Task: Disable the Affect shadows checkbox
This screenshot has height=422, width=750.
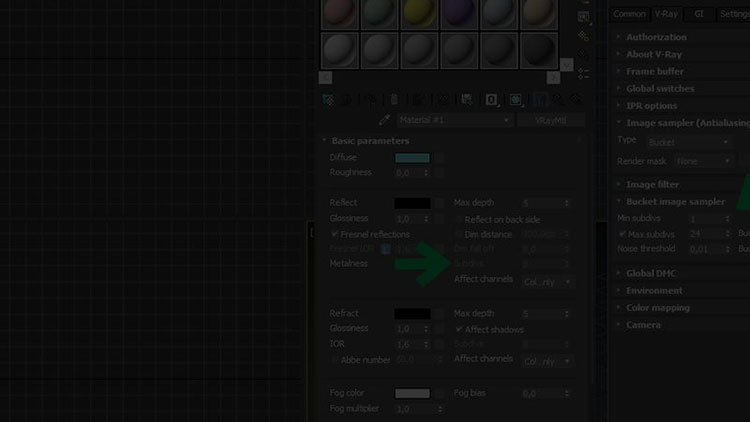Action: pos(459,329)
